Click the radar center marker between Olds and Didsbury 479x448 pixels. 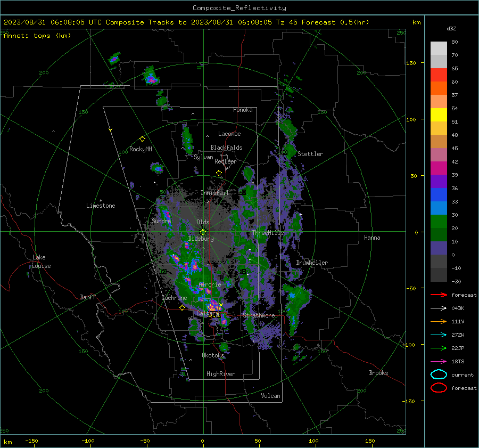click(x=203, y=232)
